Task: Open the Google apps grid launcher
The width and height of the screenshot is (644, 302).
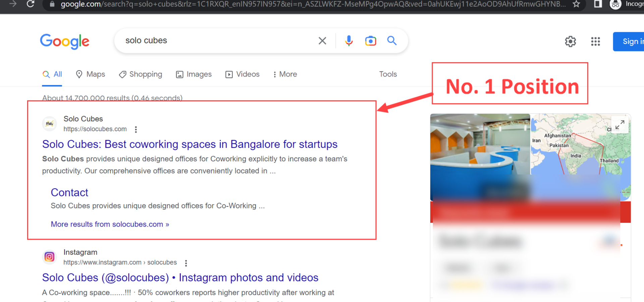Action: 595,41
